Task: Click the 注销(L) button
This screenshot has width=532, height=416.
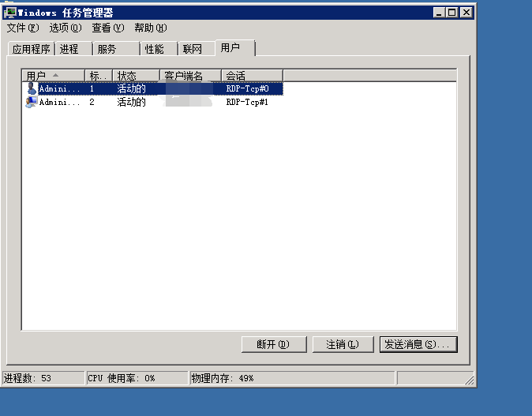Action: [343, 344]
